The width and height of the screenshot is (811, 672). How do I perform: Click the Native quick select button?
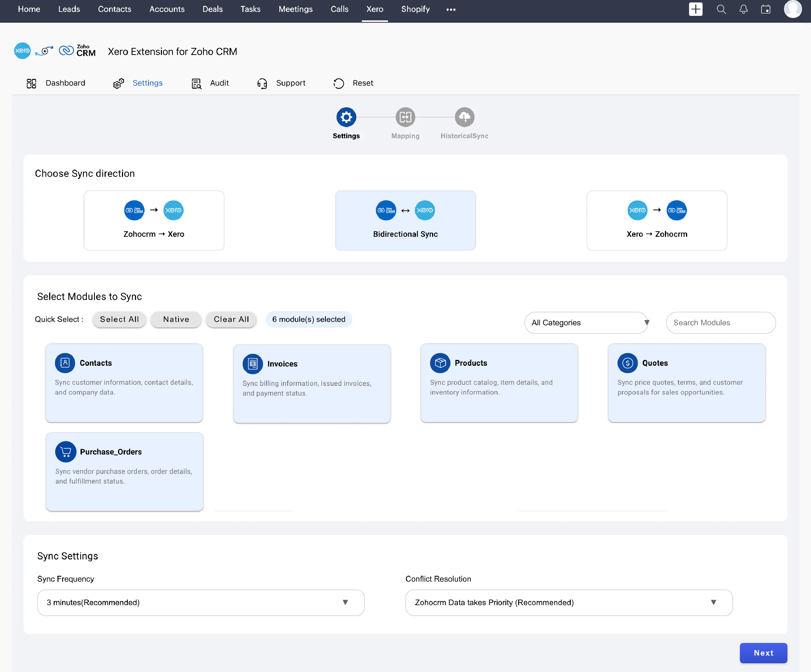176,319
